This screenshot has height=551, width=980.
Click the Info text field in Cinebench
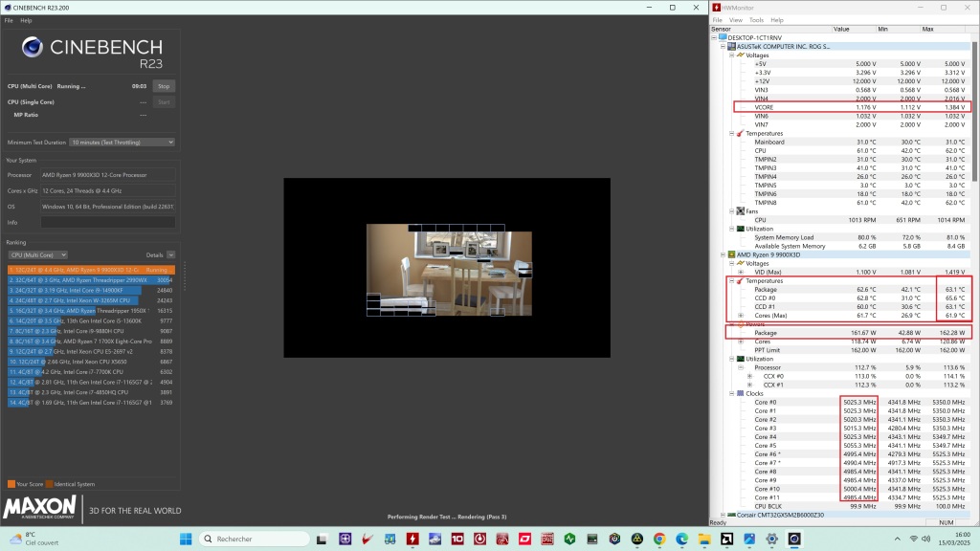(x=108, y=222)
